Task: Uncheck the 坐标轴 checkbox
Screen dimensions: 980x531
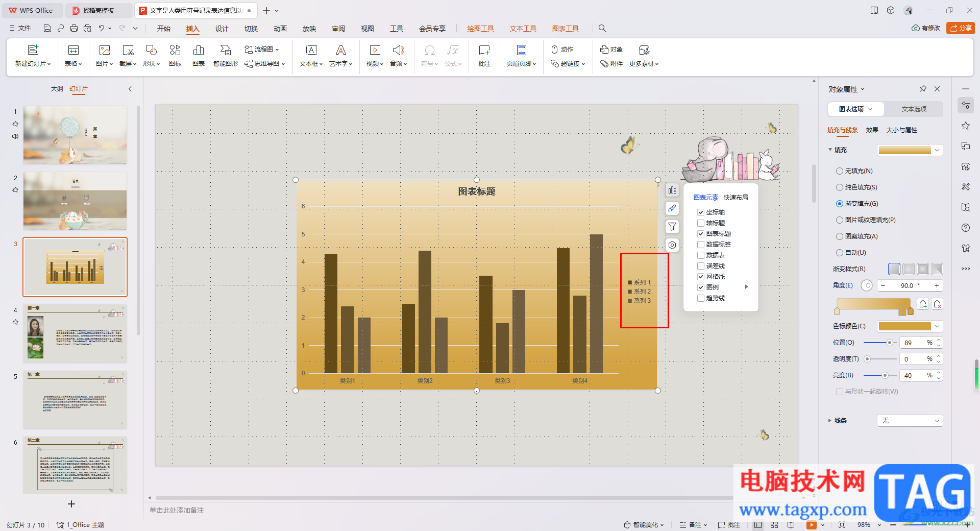Action: pos(701,212)
